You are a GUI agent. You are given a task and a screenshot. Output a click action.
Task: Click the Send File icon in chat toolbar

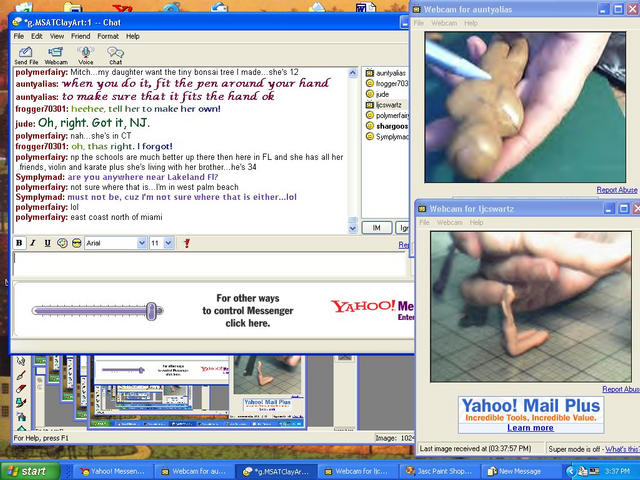pyautogui.click(x=26, y=56)
